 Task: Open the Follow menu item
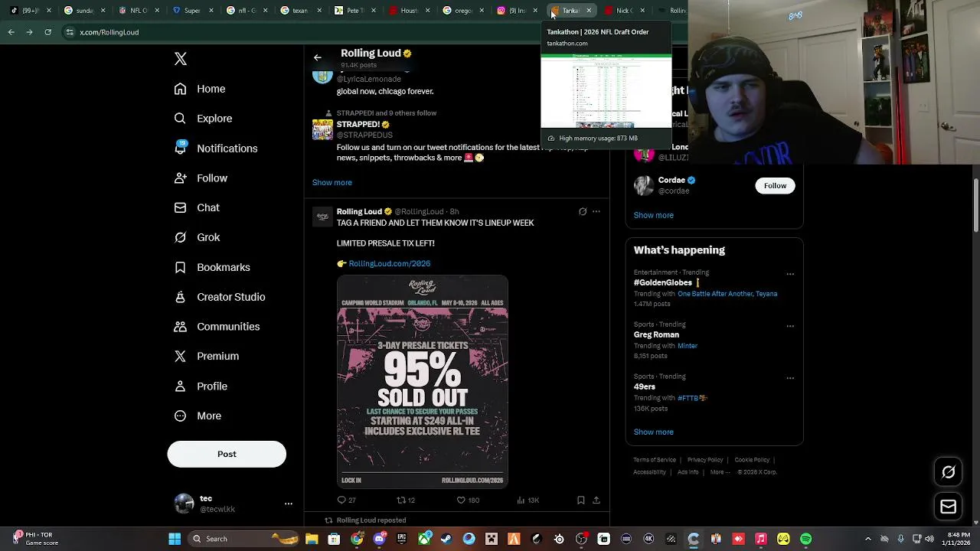coord(201,178)
